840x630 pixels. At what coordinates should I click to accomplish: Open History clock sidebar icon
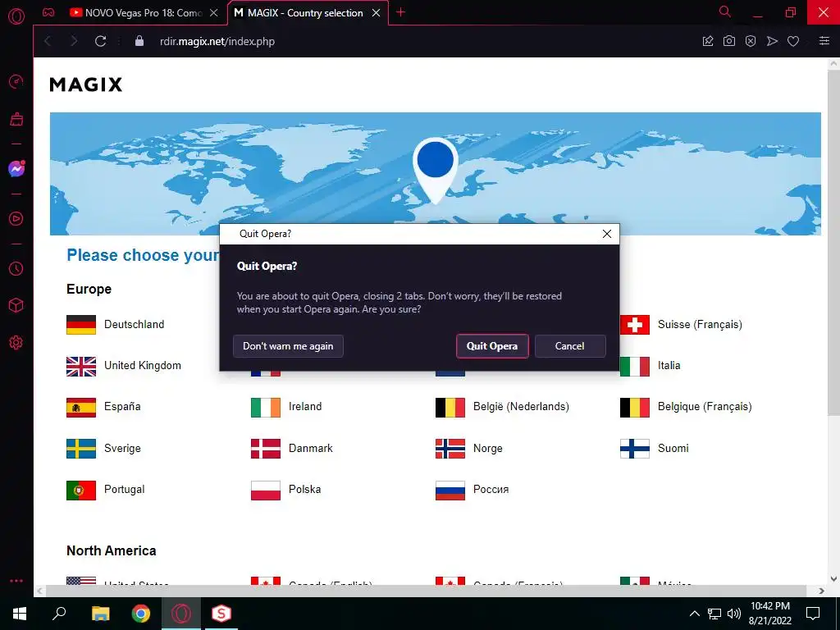click(x=16, y=268)
